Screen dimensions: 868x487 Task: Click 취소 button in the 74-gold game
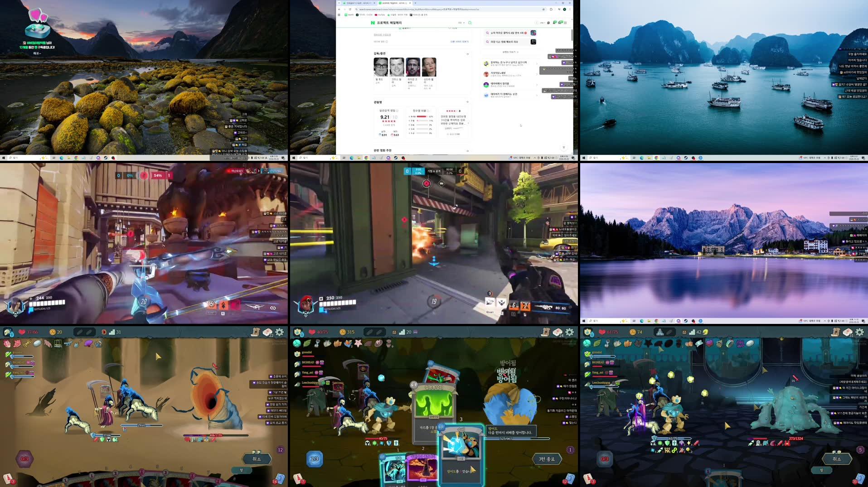click(836, 459)
